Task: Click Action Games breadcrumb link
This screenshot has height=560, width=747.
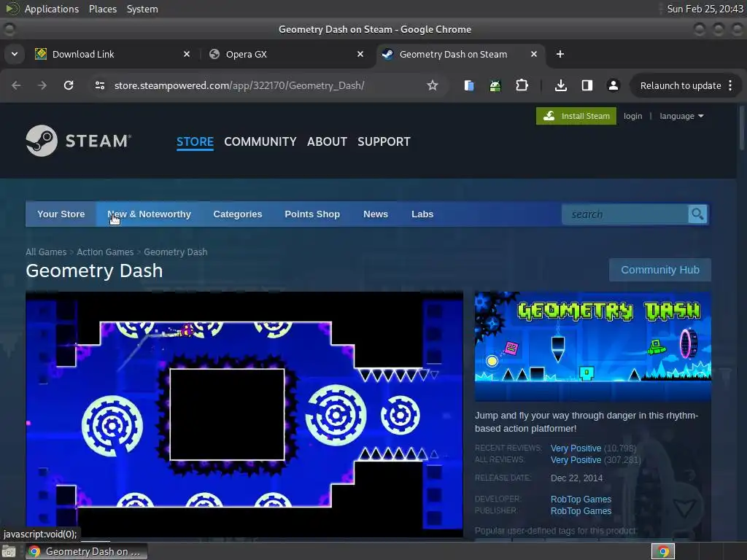Action: tap(105, 252)
